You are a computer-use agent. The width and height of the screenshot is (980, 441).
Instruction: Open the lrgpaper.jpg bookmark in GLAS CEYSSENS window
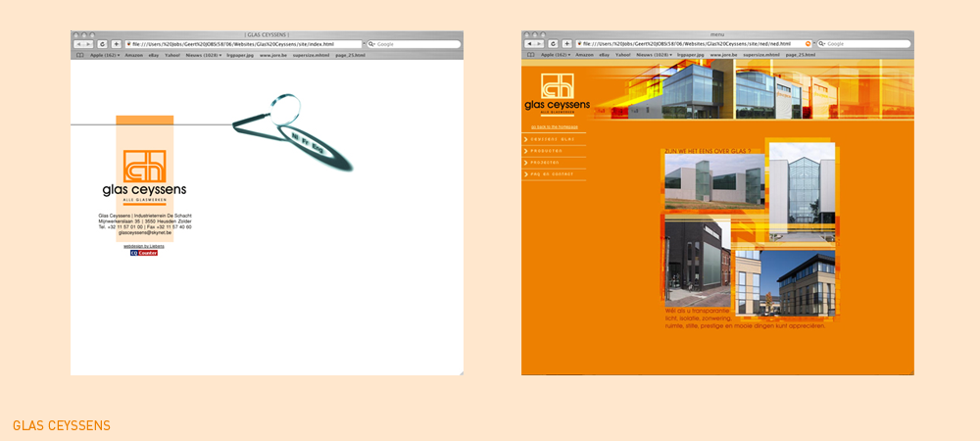tap(240, 55)
